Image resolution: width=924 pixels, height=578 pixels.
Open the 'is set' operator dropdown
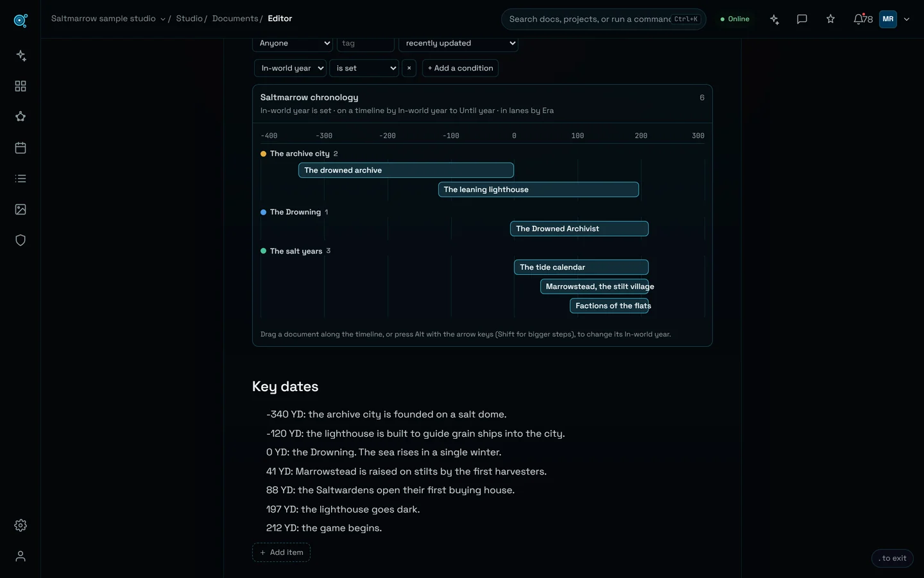364,68
